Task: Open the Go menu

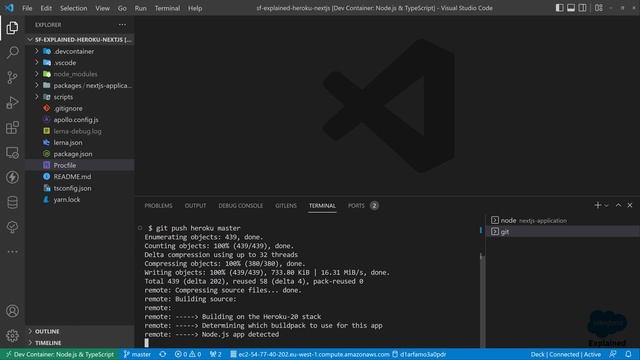Action: [122, 8]
